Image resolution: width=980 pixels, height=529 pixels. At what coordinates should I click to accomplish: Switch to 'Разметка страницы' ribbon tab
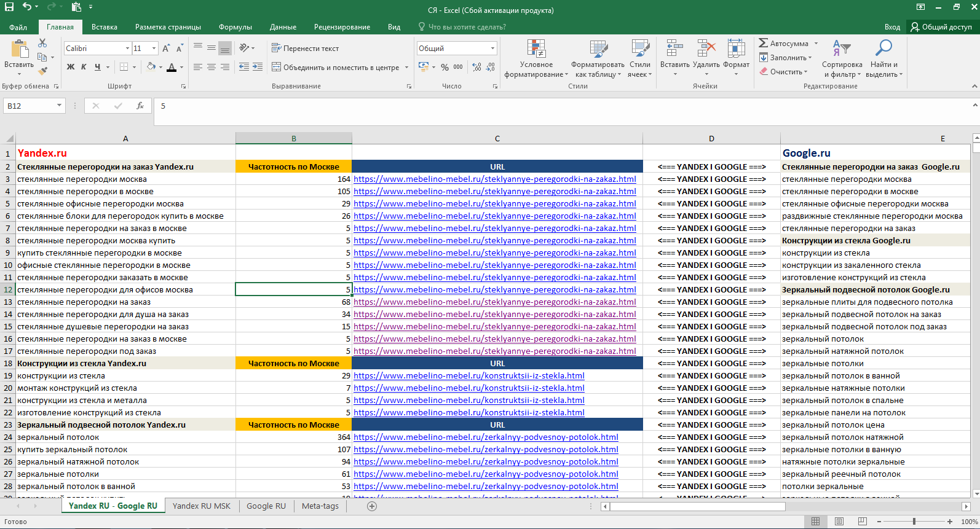click(x=168, y=27)
